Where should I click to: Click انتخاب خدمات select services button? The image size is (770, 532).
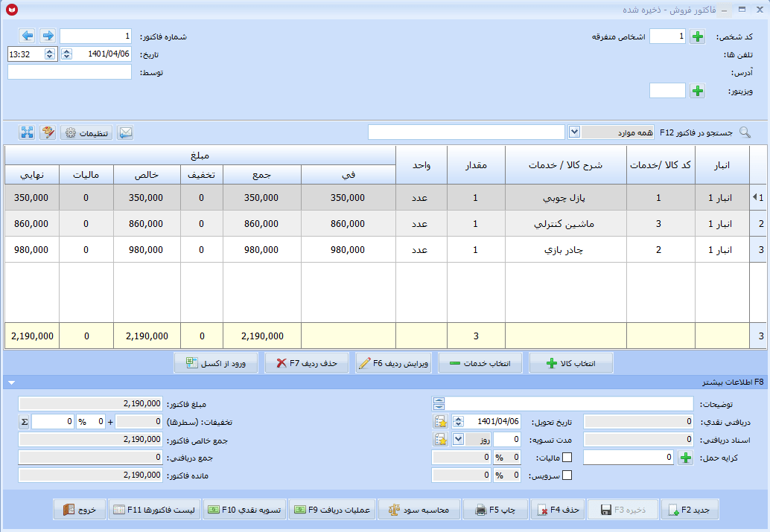point(480,363)
